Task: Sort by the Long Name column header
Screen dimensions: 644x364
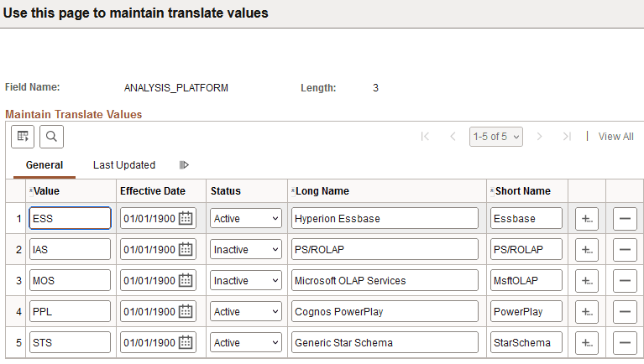Action: [322, 191]
